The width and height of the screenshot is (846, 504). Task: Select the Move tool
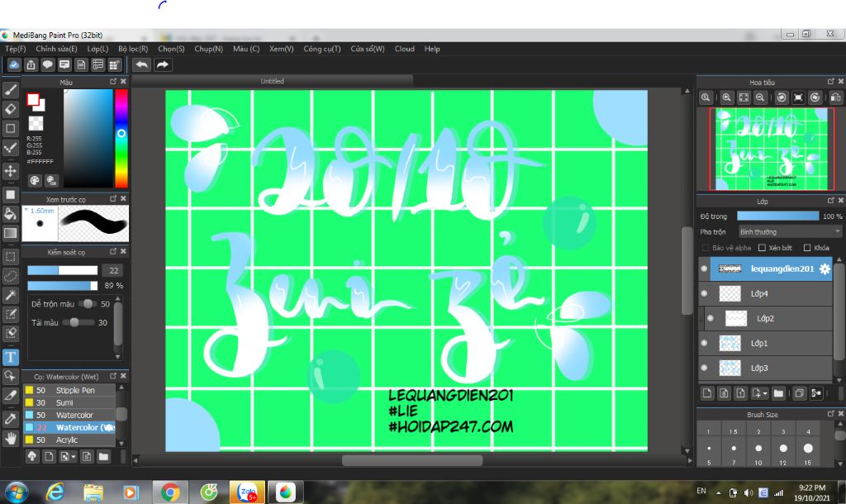coord(10,171)
